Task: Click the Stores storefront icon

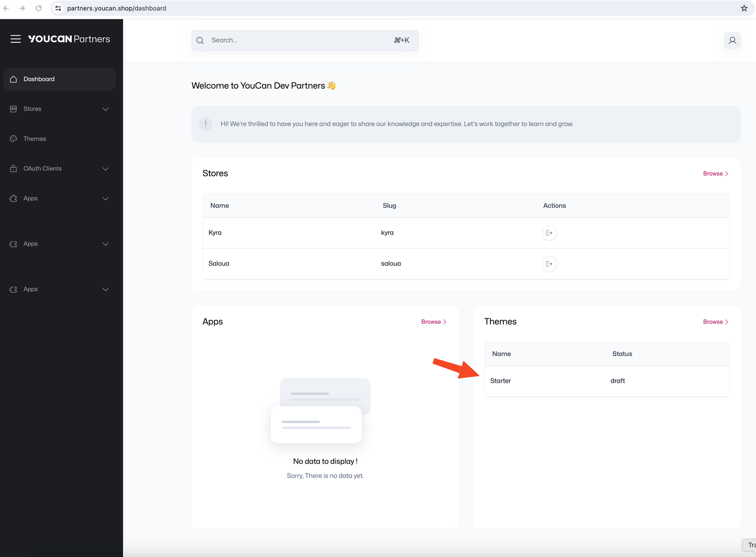Action: pos(13,109)
